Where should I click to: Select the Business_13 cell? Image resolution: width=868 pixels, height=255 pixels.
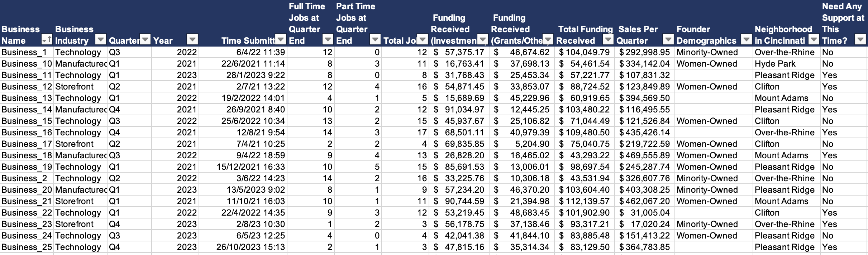[x=27, y=98]
